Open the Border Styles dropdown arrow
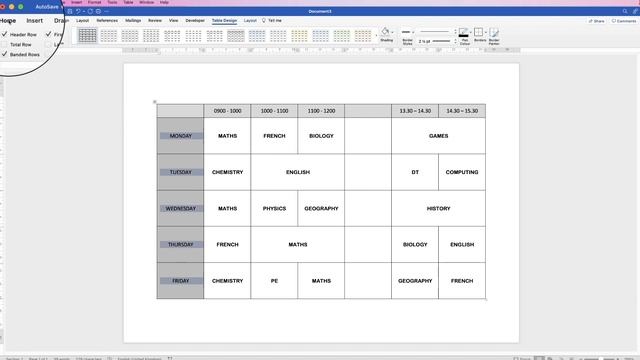The width and height of the screenshot is (640, 360). (413, 32)
